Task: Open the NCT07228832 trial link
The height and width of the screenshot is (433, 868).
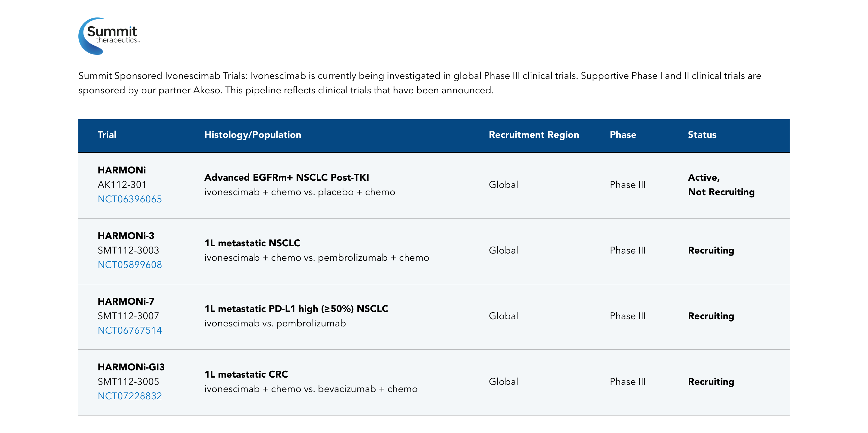Action: point(129,396)
